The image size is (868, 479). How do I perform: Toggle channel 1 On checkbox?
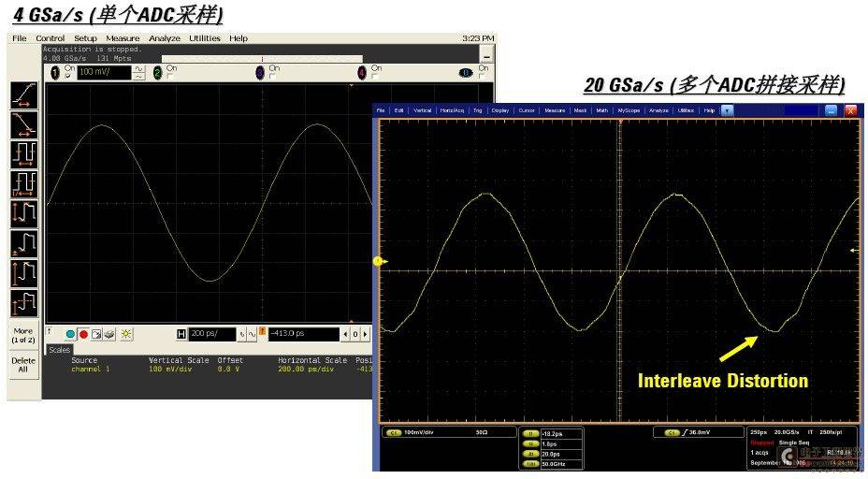(68, 76)
